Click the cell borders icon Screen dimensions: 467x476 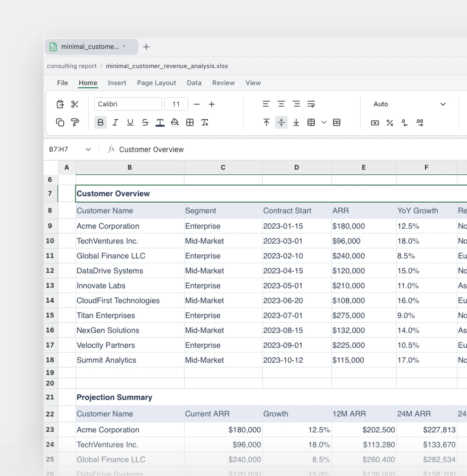tap(190, 122)
